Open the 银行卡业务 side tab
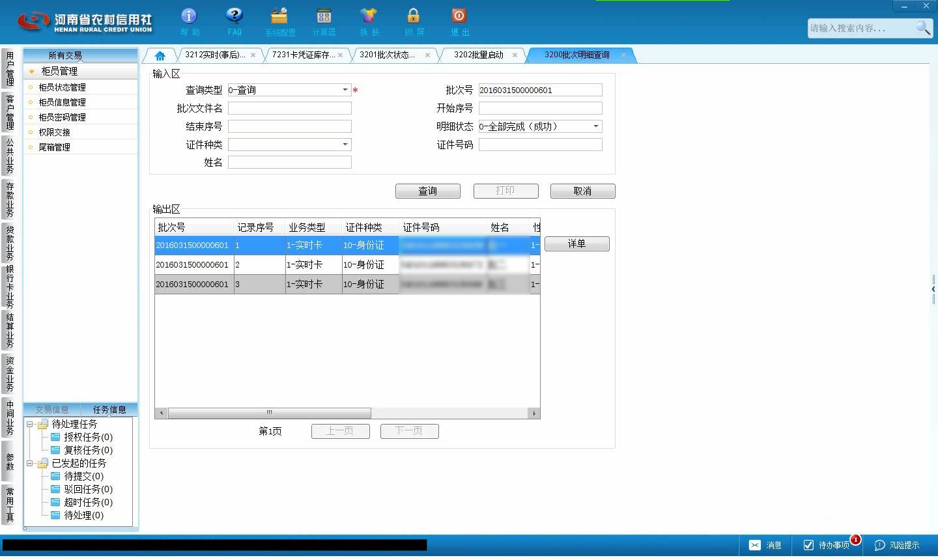 pos(10,287)
